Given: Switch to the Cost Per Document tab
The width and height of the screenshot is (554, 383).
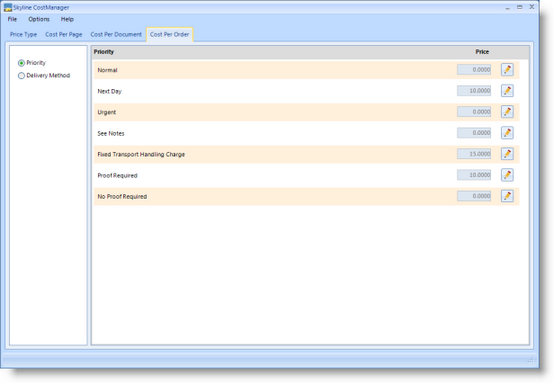Looking at the screenshot, I should click(116, 34).
